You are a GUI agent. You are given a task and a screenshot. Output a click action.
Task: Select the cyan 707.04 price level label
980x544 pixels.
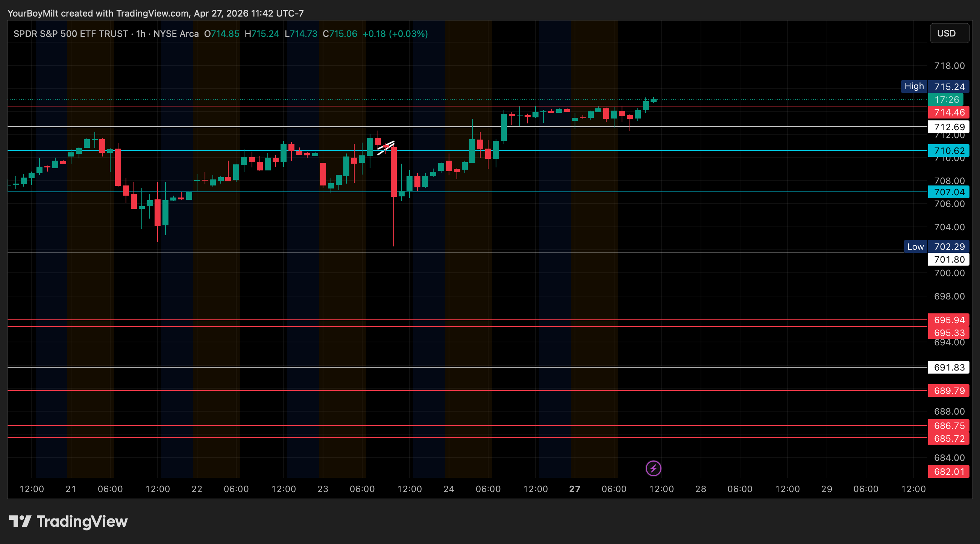(949, 192)
